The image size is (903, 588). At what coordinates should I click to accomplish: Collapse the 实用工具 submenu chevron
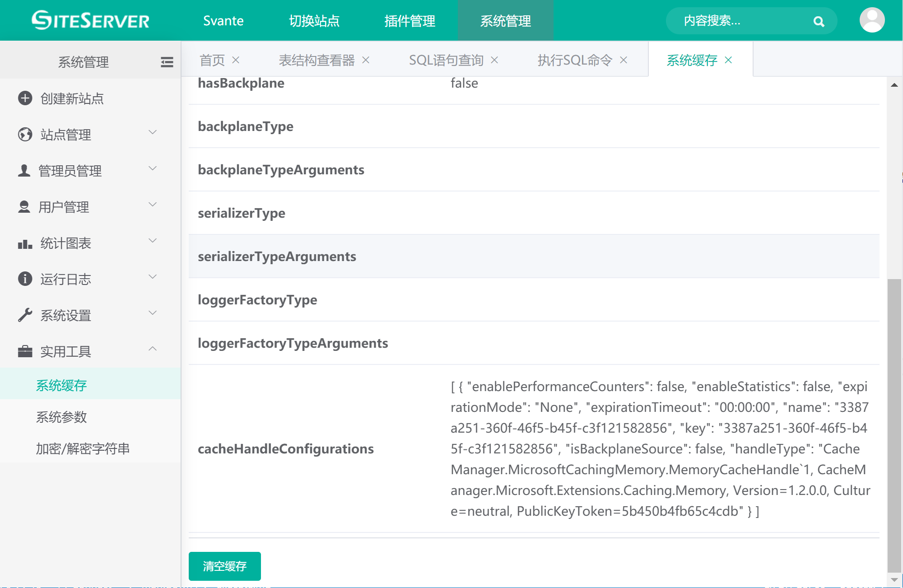153,349
